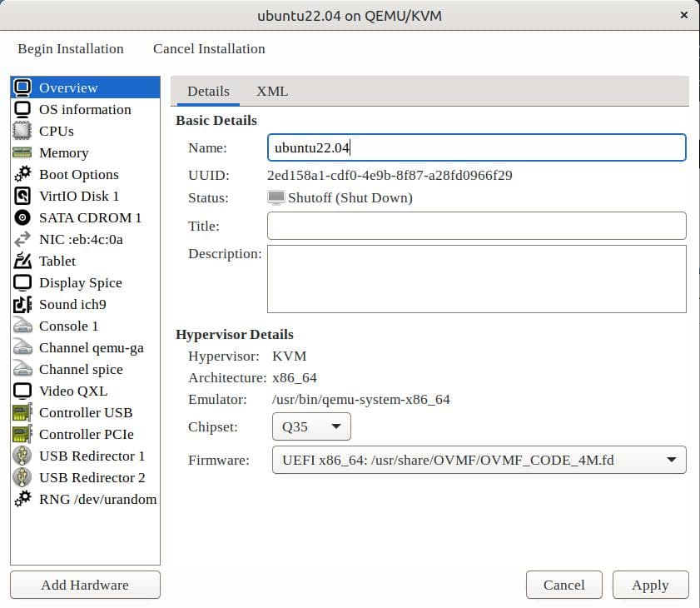This screenshot has height=608, width=700.
Task: Select Boot Options label in list
Action: click(x=79, y=174)
